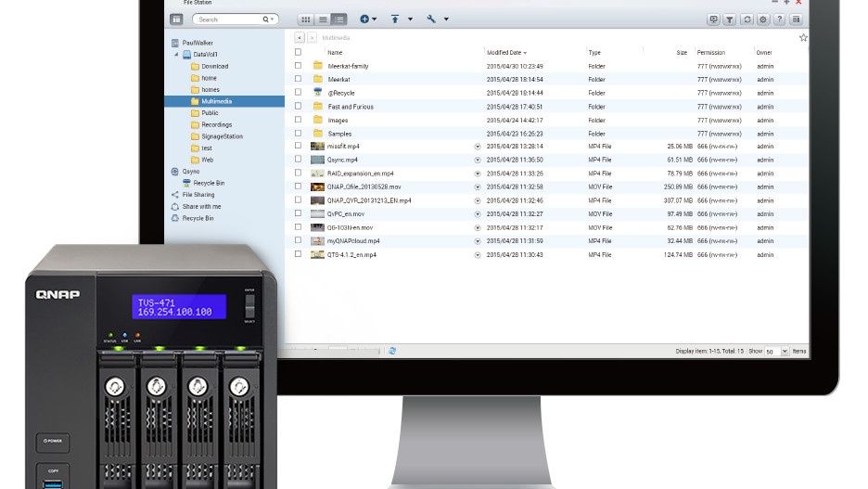Switch to list view
This screenshot has width=868, height=489.
coord(322,19)
